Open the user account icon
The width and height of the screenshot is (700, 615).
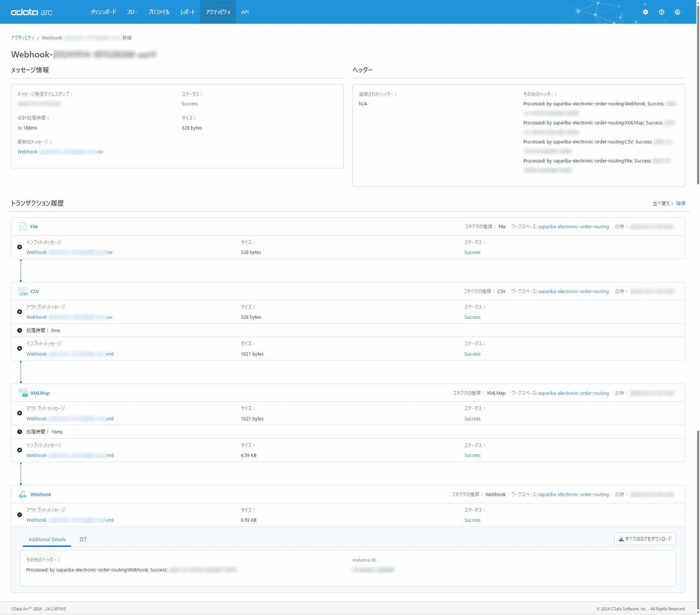[x=678, y=12]
